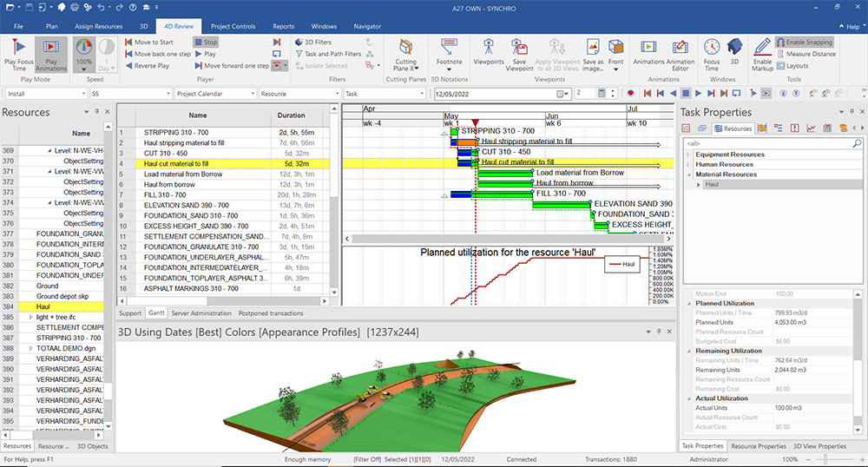This screenshot has height=467, width=868.
Task: Expand Equipment Resources in Task Properties
Action: 689,155
